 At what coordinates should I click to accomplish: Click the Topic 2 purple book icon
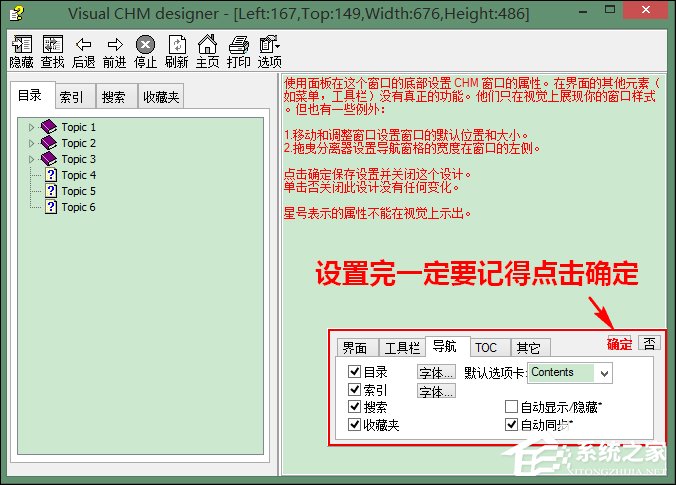coord(49,143)
